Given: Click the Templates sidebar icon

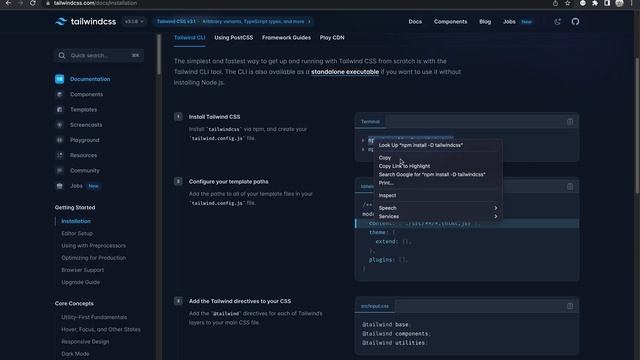Looking at the screenshot, I should coord(60,109).
